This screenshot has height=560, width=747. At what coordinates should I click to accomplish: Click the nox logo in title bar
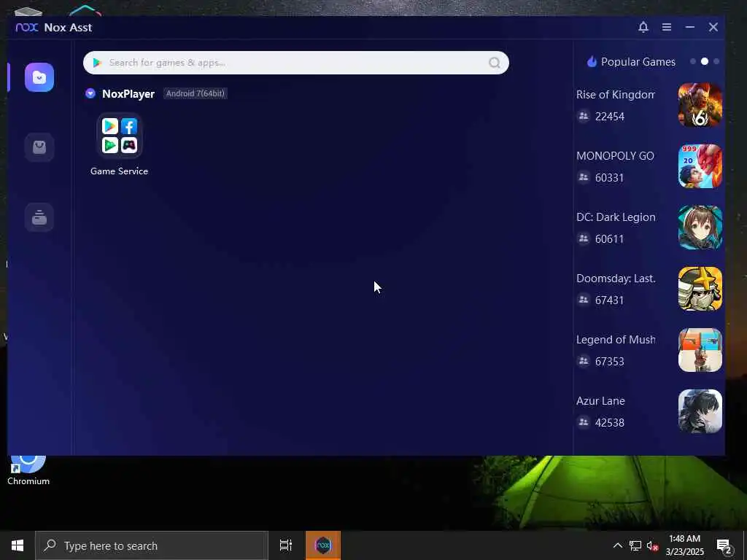pos(27,27)
